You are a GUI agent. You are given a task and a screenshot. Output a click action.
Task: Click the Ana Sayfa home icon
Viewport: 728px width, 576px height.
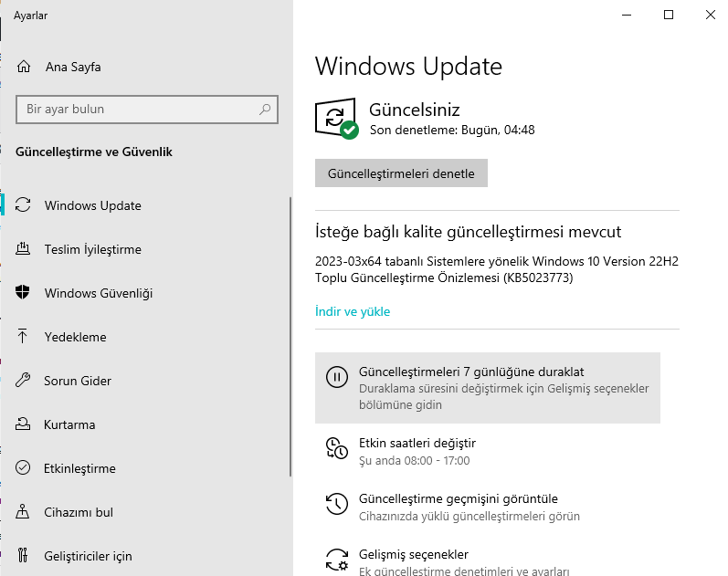pos(24,67)
